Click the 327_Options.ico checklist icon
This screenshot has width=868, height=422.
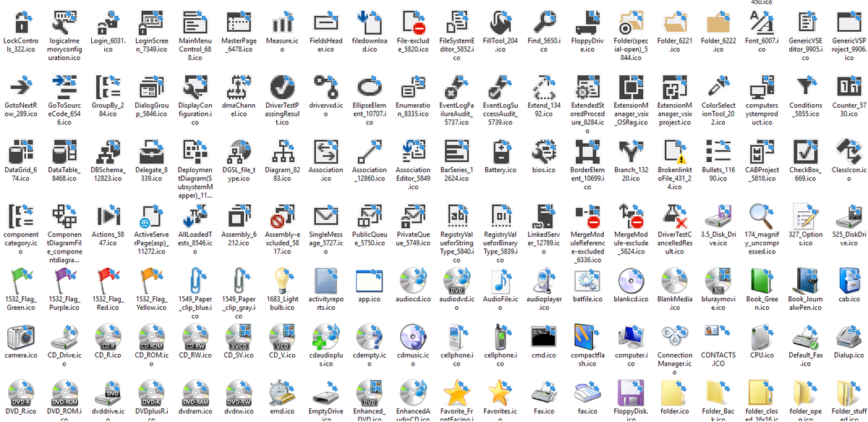coord(805,216)
